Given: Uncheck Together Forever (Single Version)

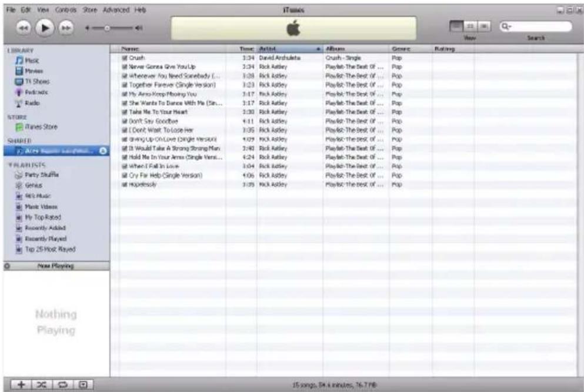Looking at the screenshot, I should [125, 85].
